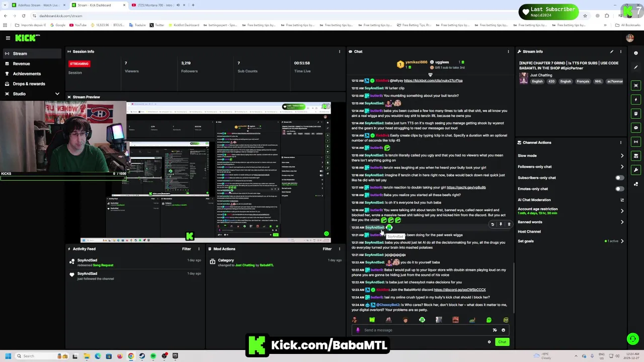Click the NHL stream tag
644x362 pixels.
tap(598, 81)
